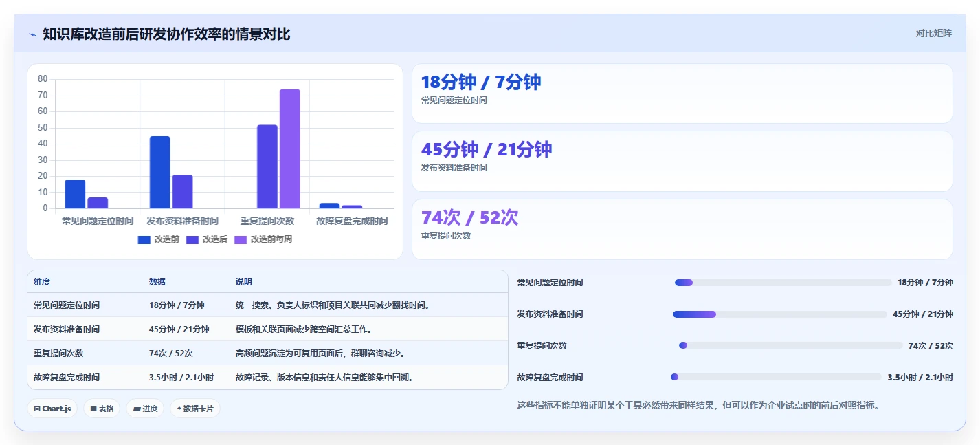
Task: Click the 对比矩阵 label in the header
Action: 934,33
